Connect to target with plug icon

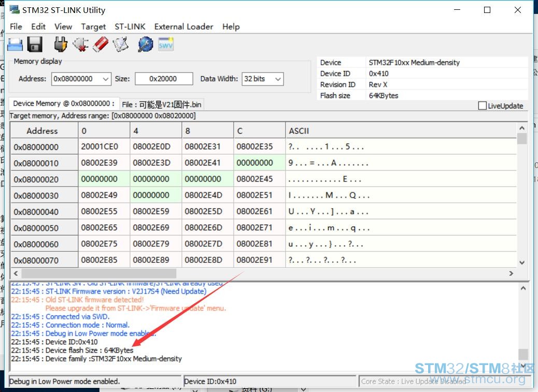click(61, 45)
